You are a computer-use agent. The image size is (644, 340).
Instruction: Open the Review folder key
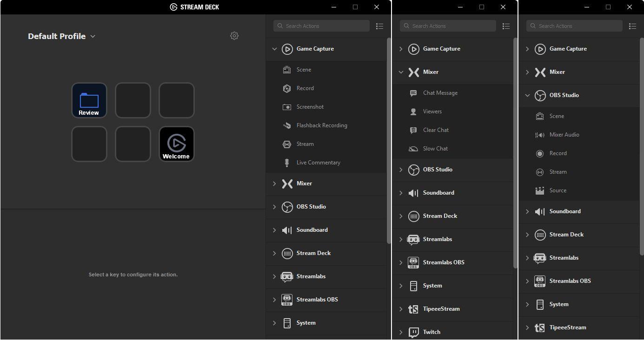89,100
